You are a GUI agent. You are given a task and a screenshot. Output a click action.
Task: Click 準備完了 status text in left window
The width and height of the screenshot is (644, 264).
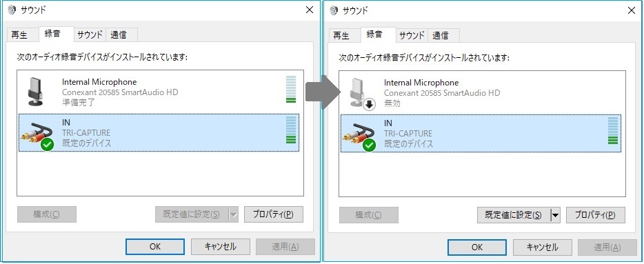click(79, 103)
